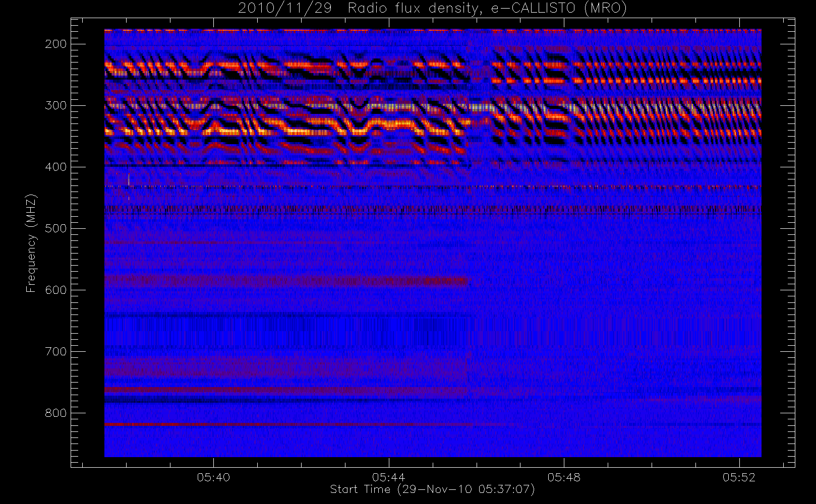Click the 05:48 time tick label

[x=564, y=477]
